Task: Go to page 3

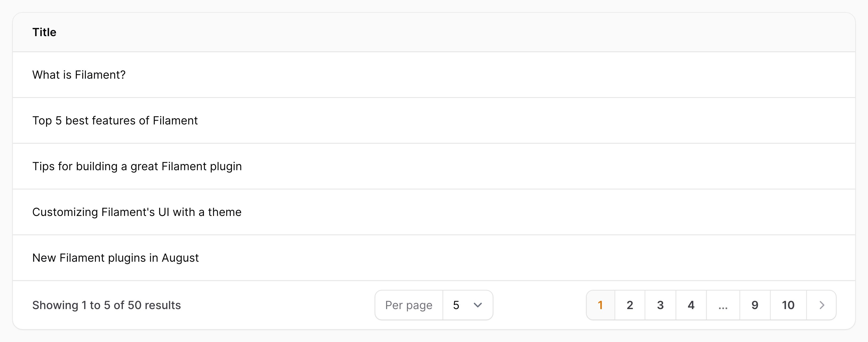Action: [660, 305]
